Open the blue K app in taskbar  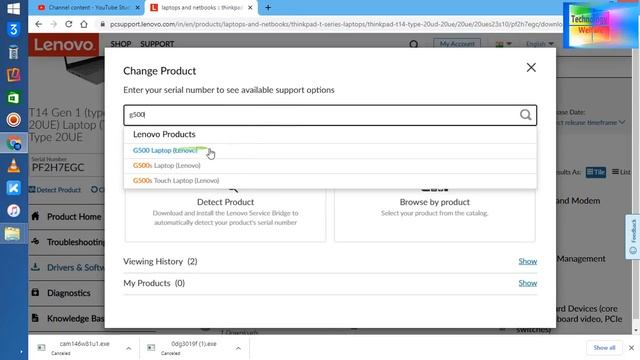point(13,188)
